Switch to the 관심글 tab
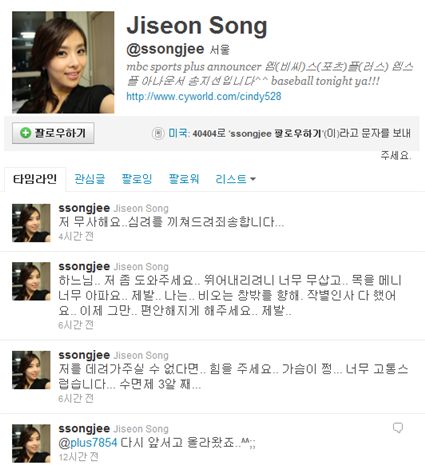The image size is (425, 465). pyautogui.click(x=90, y=179)
